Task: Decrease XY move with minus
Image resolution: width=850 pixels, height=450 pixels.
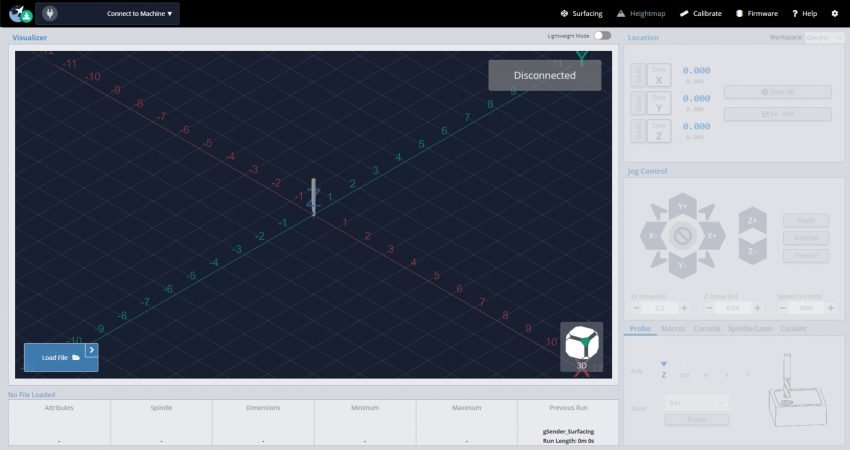Action: pos(637,308)
